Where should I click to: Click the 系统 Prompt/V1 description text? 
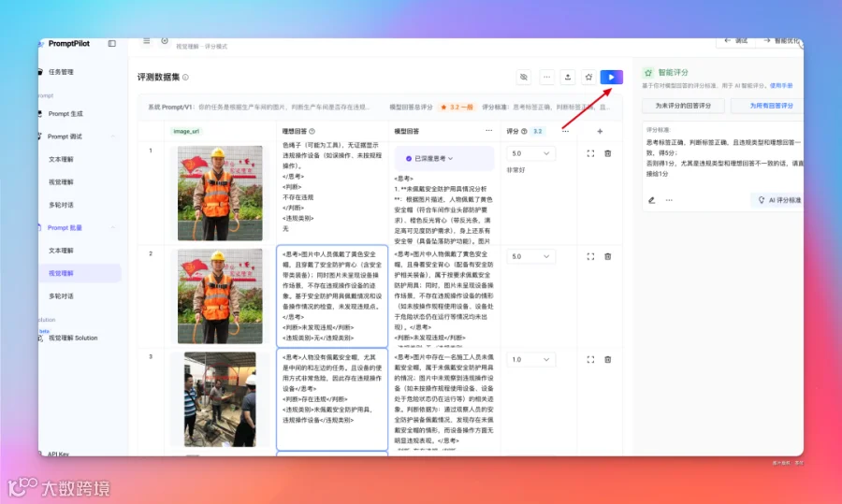pyautogui.click(x=258, y=107)
